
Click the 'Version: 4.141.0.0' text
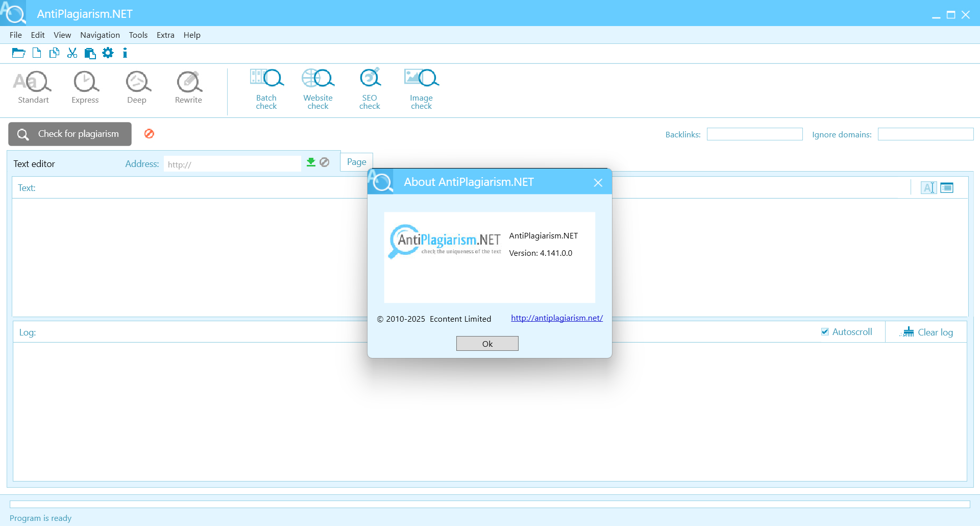coord(541,253)
